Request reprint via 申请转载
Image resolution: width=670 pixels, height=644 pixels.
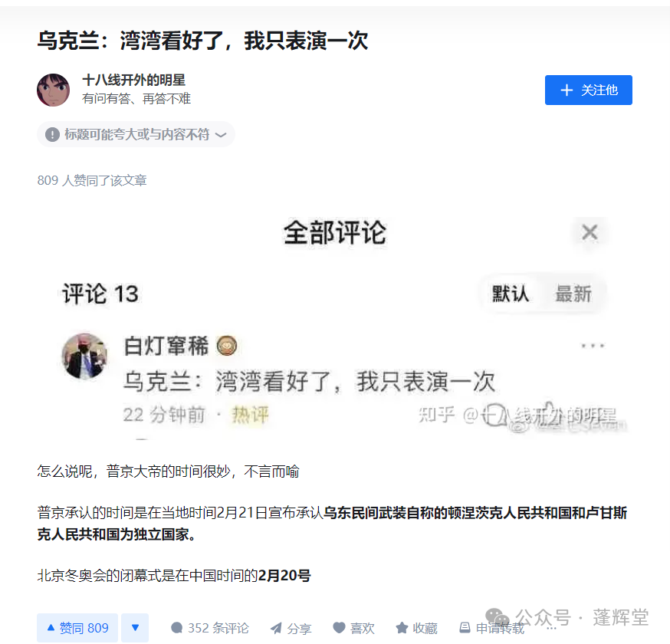[x=491, y=628]
